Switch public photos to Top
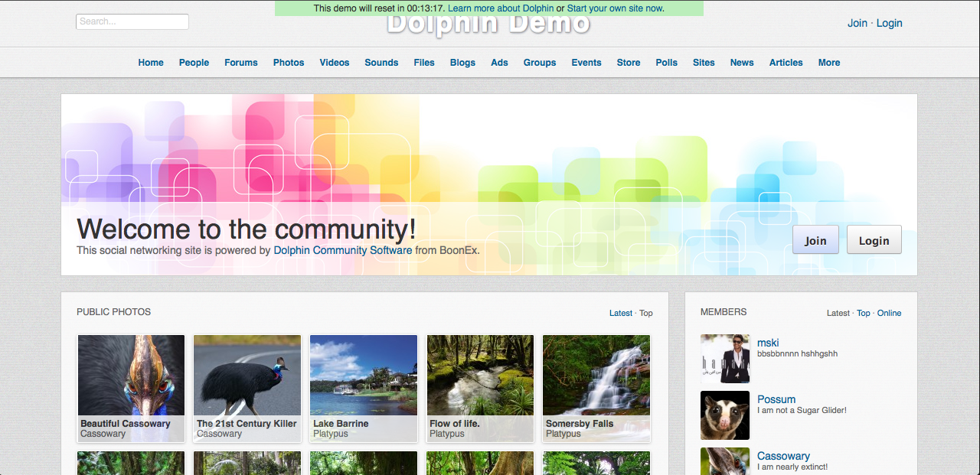 pyautogui.click(x=646, y=313)
